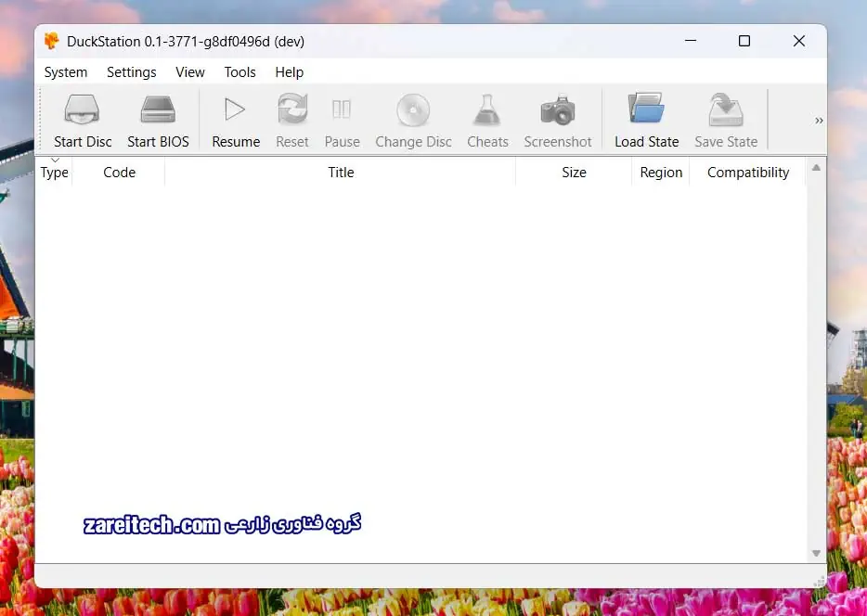Open the System menu
This screenshot has height=616, width=867.
(66, 72)
